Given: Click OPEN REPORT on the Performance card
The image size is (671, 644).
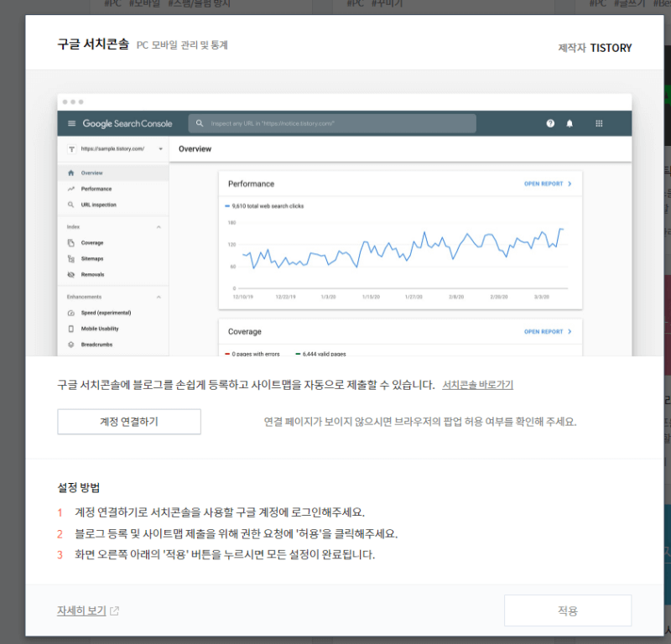Looking at the screenshot, I should 548,184.
